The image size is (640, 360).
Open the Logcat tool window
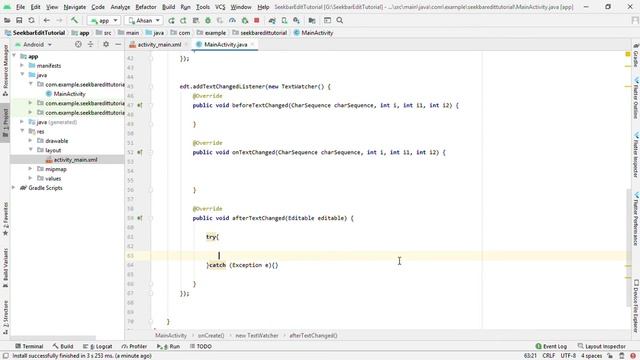point(98,346)
